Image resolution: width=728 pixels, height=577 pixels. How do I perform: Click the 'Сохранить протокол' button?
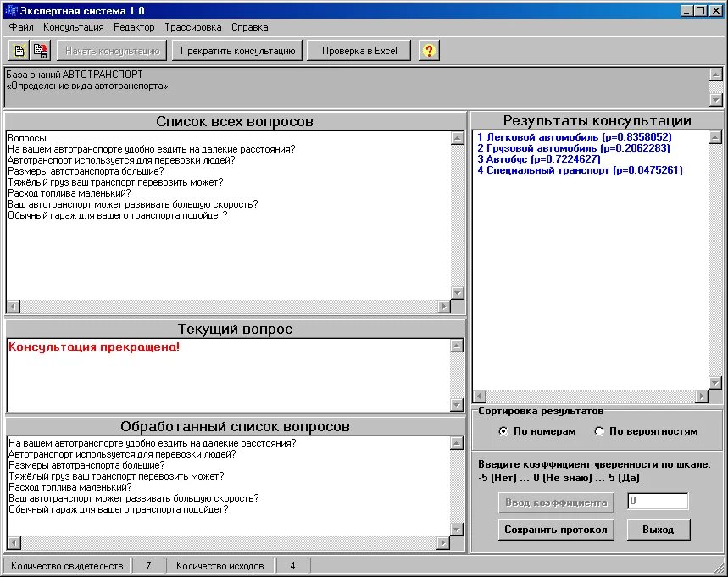[556, 530]
